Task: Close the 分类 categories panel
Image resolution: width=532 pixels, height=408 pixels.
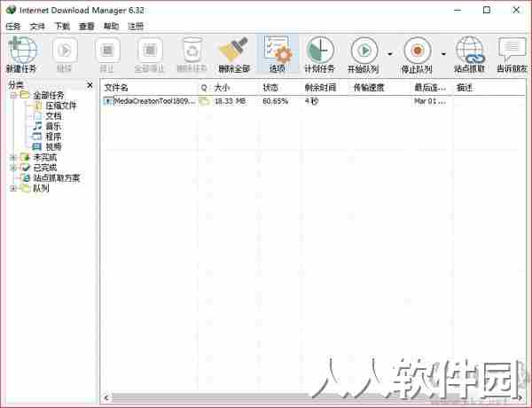Action: (90, 85)
